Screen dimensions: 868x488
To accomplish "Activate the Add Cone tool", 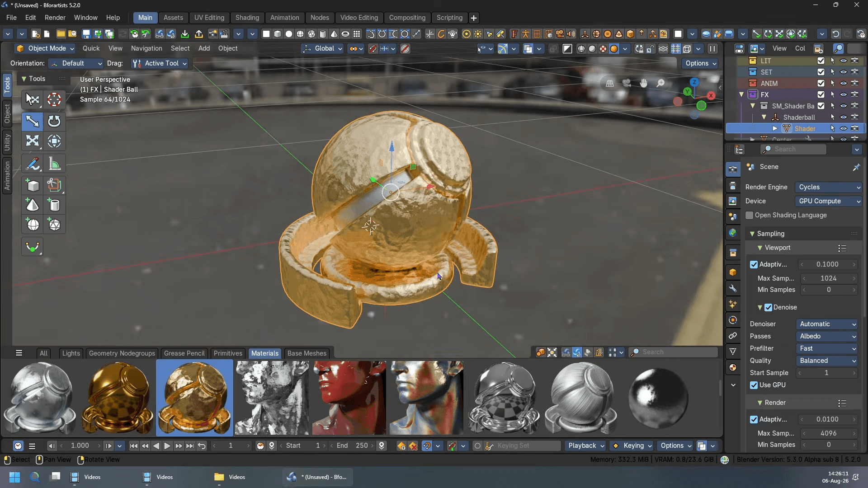I will point(33,205).
